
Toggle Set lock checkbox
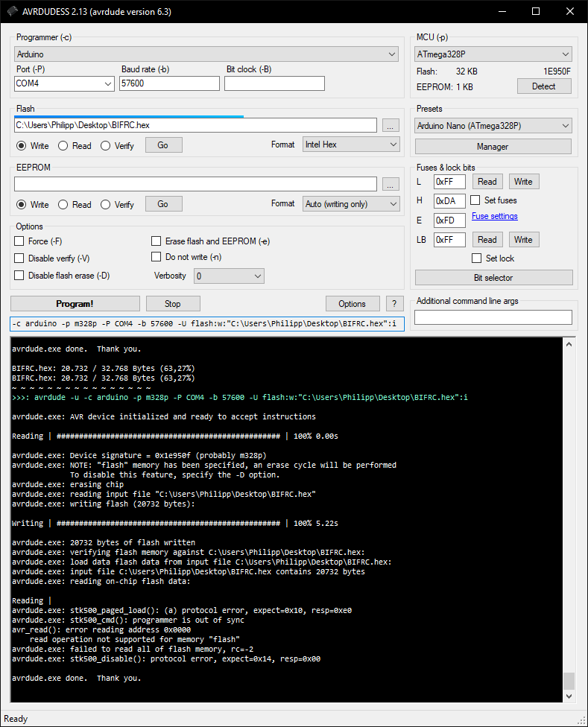[x=476, y=258]
